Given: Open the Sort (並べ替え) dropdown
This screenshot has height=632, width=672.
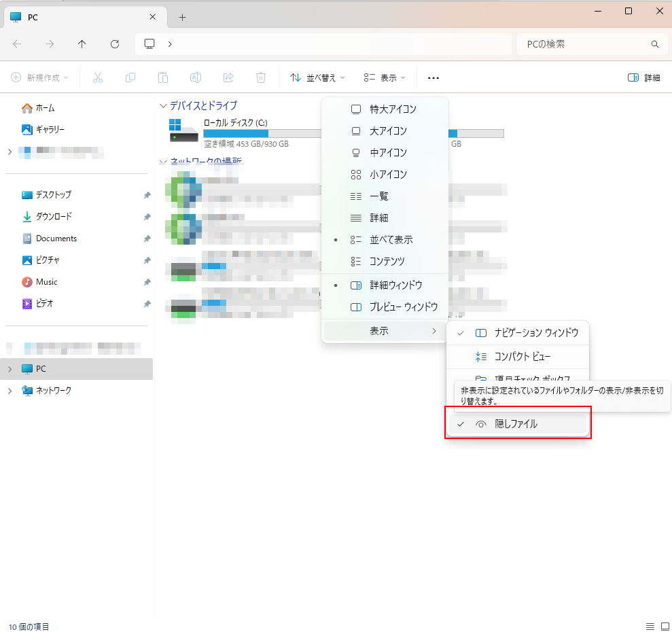Looking at the screenshot, I should pos(318,78).
